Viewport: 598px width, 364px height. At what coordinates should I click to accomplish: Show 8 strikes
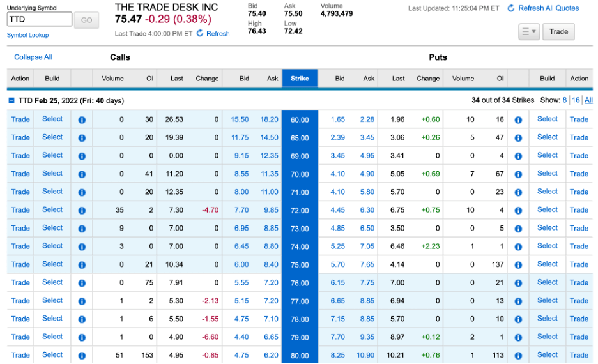(x=564, y=100)
